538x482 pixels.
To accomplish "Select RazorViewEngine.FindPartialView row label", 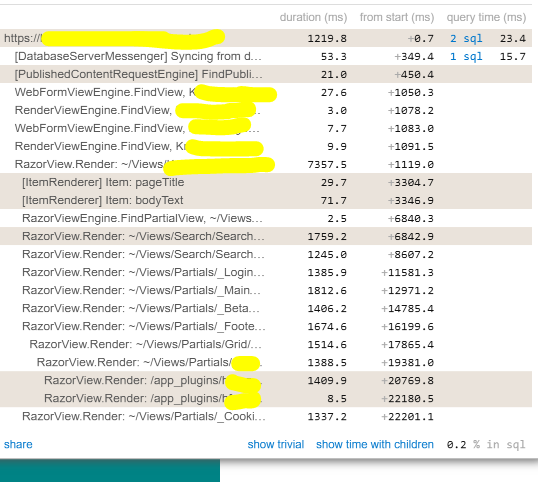I will (142, 218).
